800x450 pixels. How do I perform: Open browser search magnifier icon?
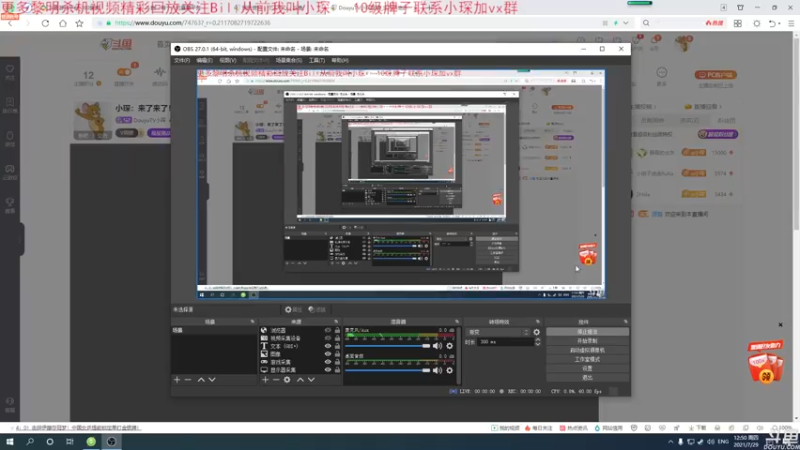646,23
